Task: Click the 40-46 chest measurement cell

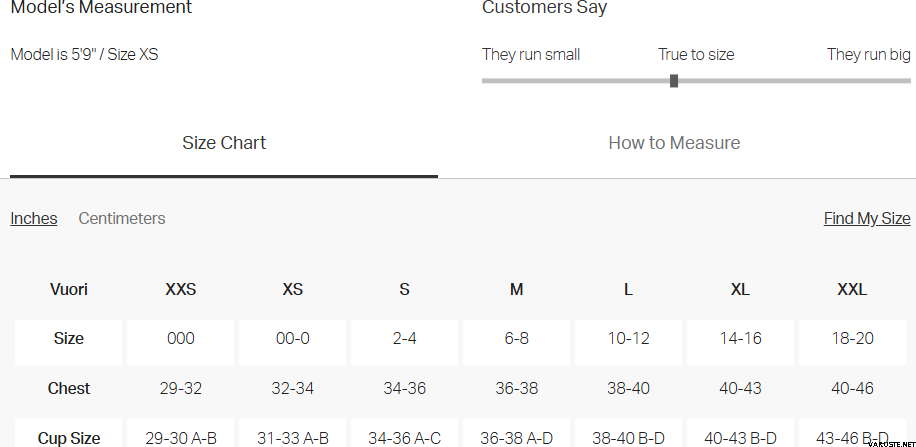Action: [852, 388]
